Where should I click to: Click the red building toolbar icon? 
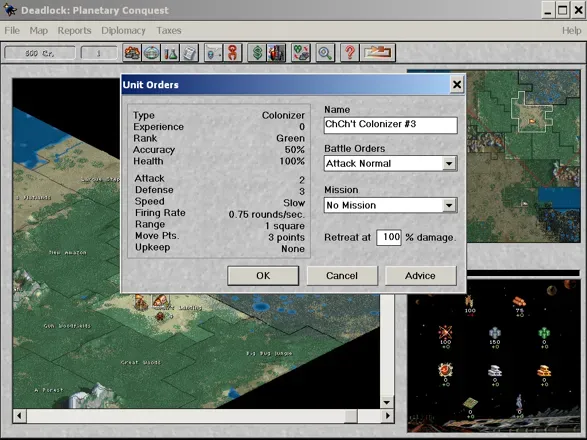[276, 53]
